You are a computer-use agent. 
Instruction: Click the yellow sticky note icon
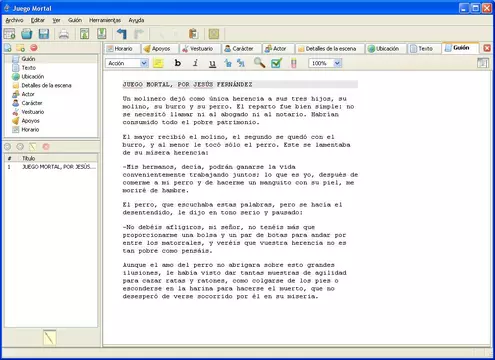point(158,63)
